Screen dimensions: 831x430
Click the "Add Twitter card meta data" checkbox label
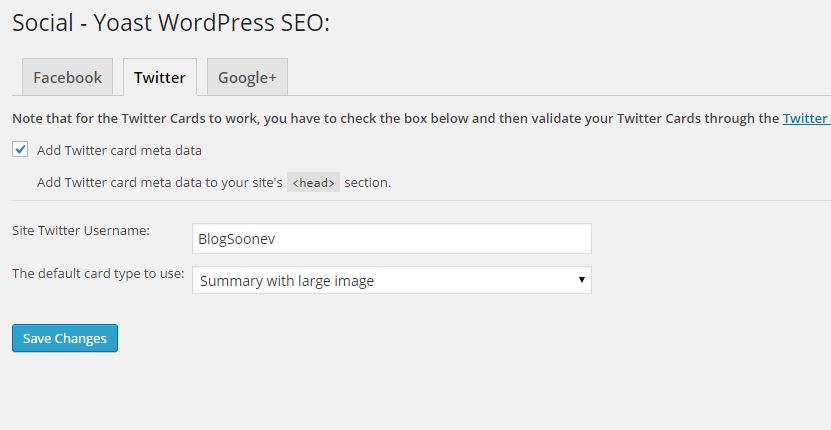click(x=119, y=151)
